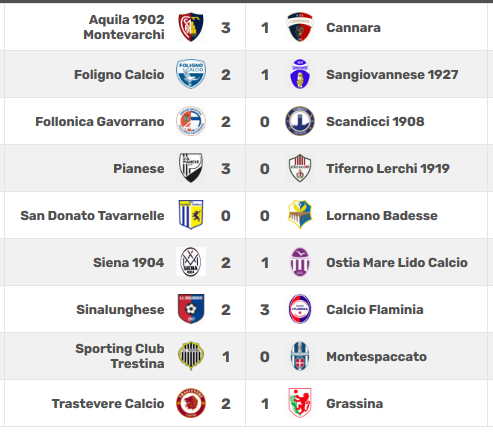Open the Lornano Badesse logo

tap(300, 215)
